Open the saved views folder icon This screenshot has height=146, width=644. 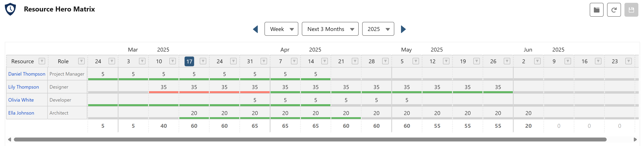pyautogui.click(x=596, y=10)
